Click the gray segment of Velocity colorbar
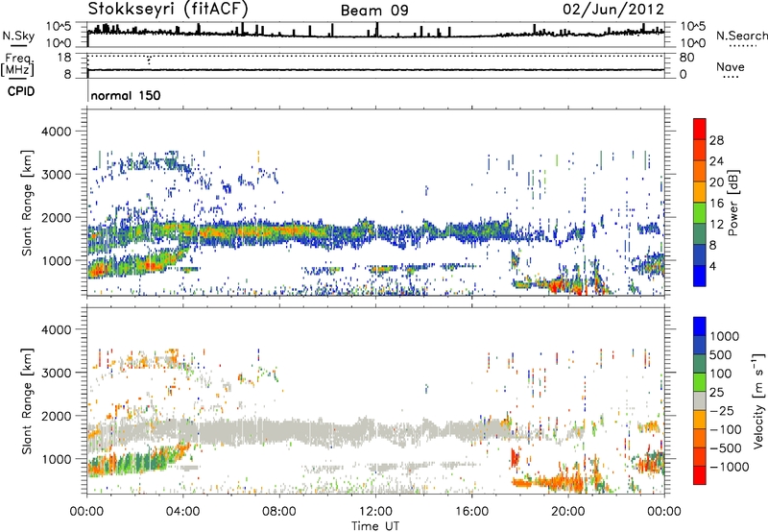 [x=700, y=401]
